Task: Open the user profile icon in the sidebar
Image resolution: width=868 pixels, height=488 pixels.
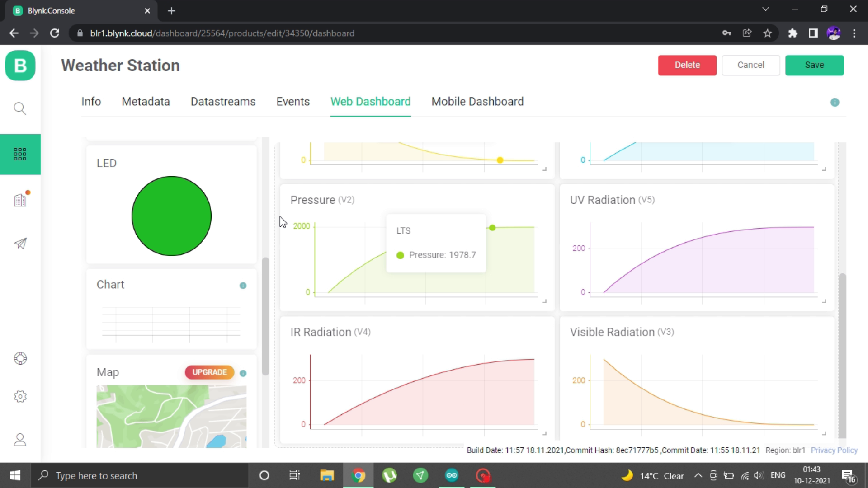Action: pos(20,440)
